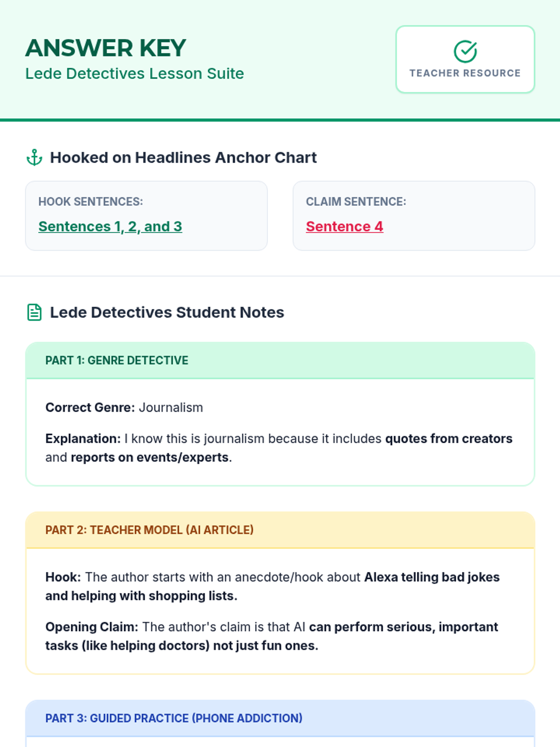The height and width of the screenshot is (747, 560).
Task: Click the document icon beside Student Notes
Action: 35,312
